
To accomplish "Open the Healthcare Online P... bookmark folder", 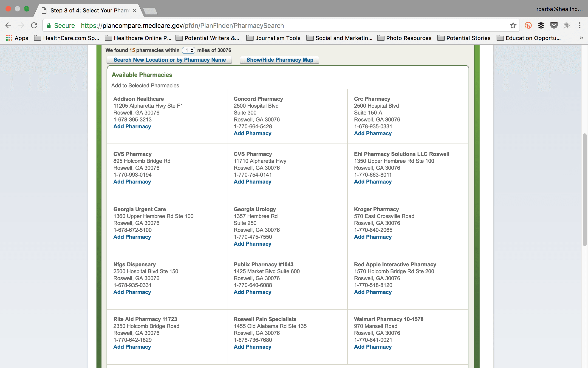I will 138,38.
